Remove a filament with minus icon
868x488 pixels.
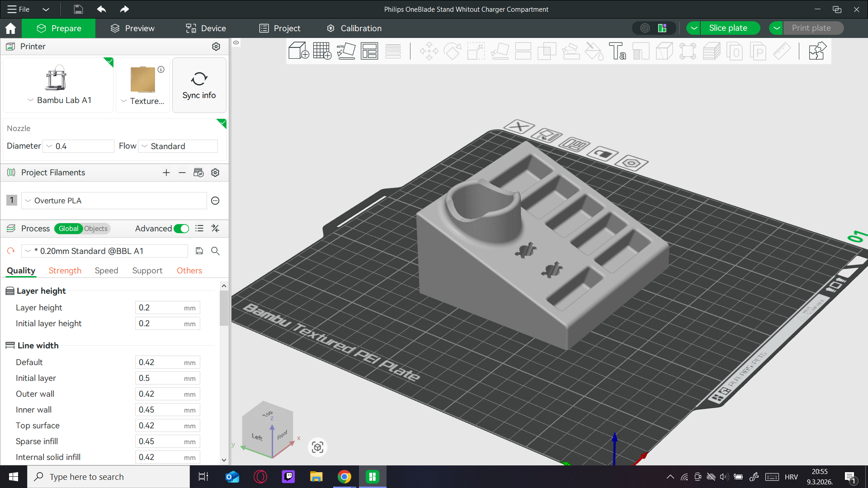point(182,173)
